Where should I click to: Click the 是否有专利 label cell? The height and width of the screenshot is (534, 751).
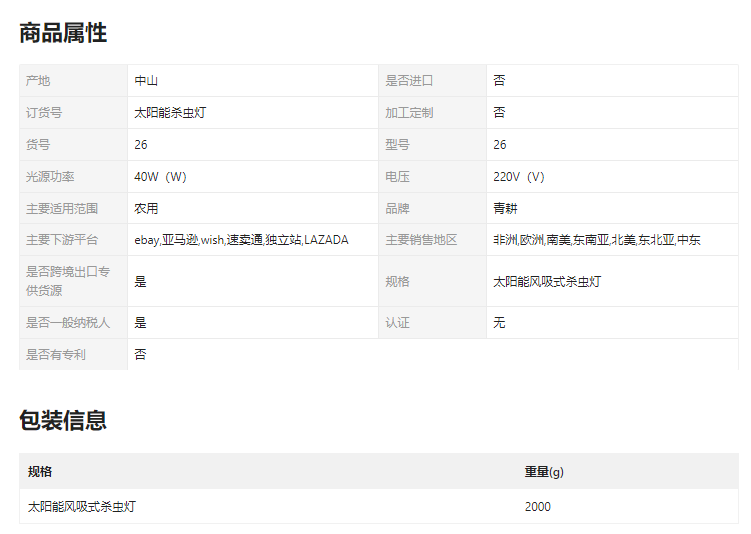pyautogui.click(x=56, y=355)
